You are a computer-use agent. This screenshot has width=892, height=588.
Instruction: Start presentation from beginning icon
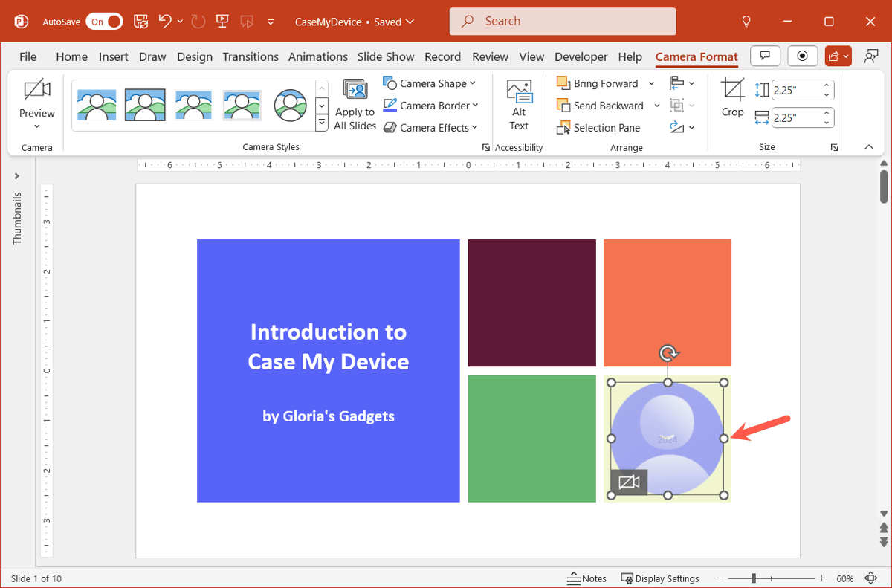click(x=222, y=22)
